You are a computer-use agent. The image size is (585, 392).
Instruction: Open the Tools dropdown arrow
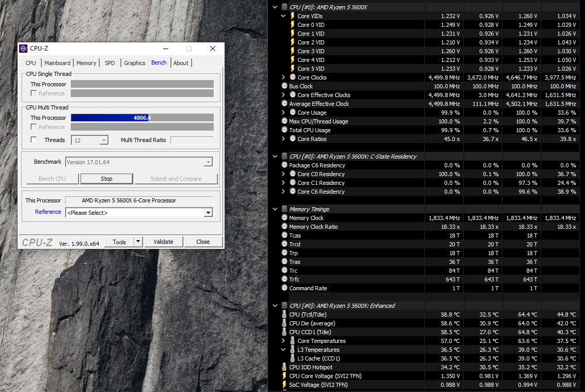[x=138, y=242]
